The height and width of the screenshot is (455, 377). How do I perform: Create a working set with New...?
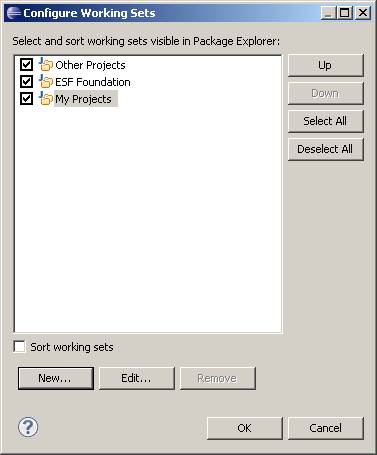[56, 378]
